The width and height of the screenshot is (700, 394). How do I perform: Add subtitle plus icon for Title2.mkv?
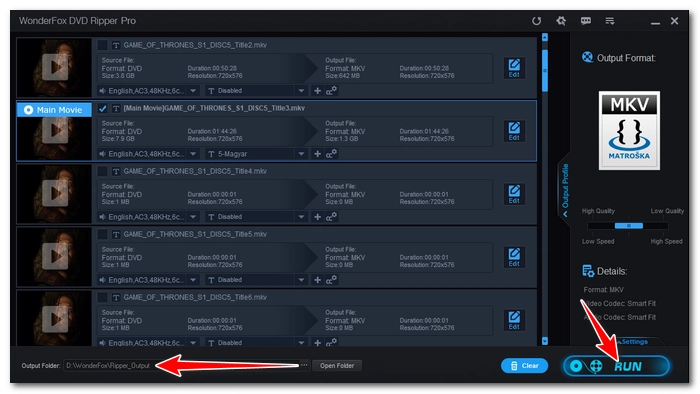click(x=317, y=91)
